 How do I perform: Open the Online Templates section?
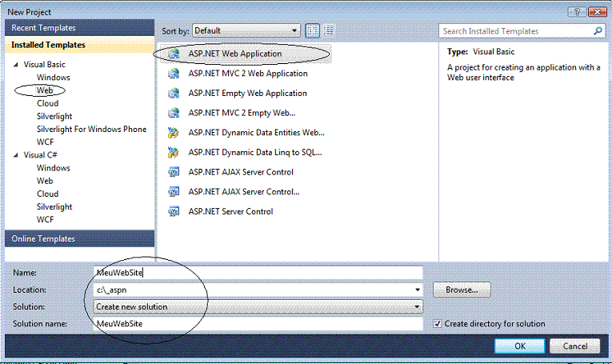80,238
